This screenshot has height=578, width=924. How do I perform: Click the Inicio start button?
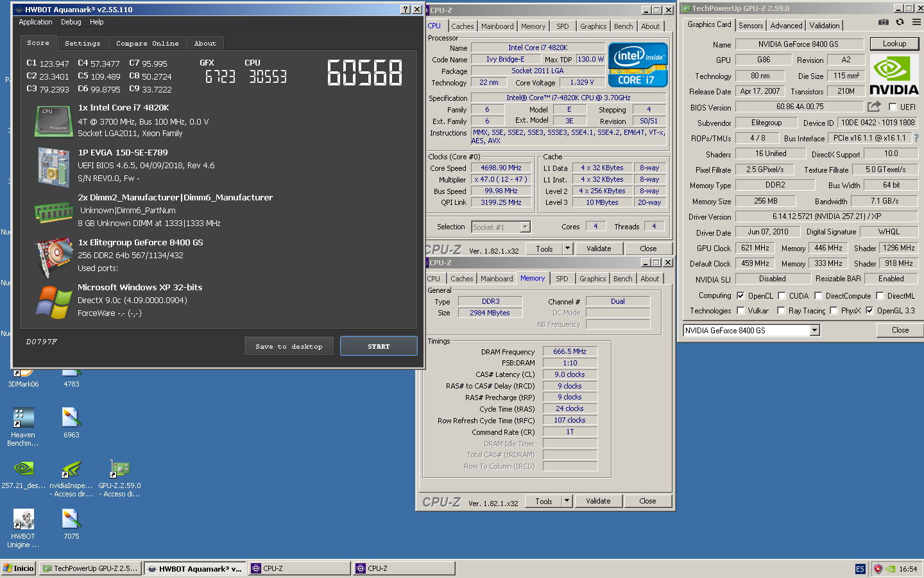tap(19, 568)
